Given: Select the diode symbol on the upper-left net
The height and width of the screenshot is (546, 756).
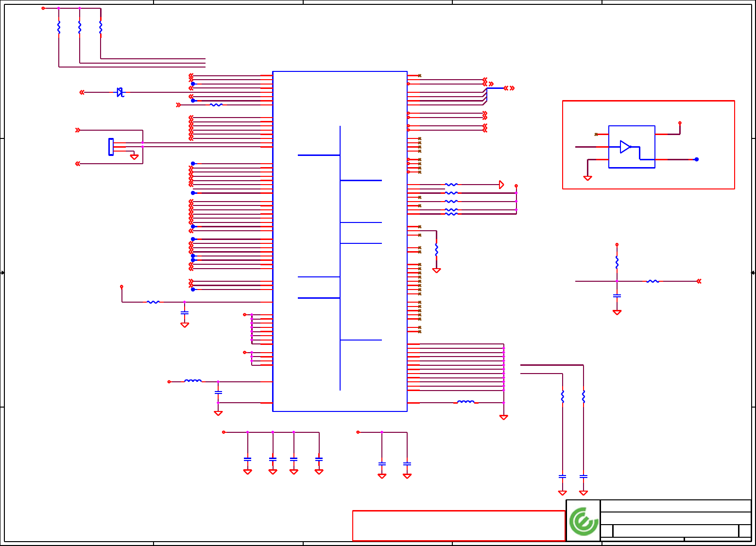Looking at the screenshot, I should (x=120, y=92).
